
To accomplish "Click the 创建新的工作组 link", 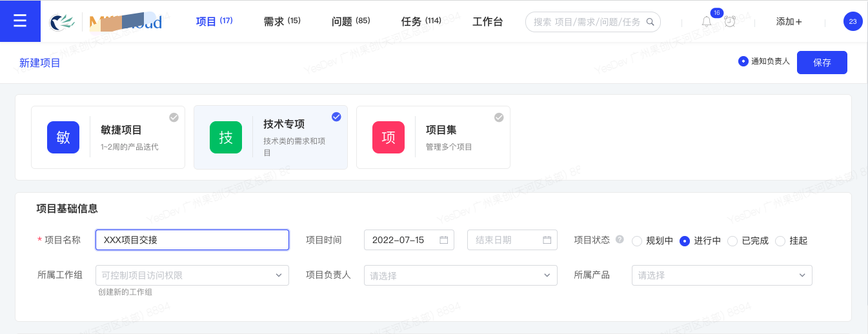I will pyautogui.click(x=125, y=292).
